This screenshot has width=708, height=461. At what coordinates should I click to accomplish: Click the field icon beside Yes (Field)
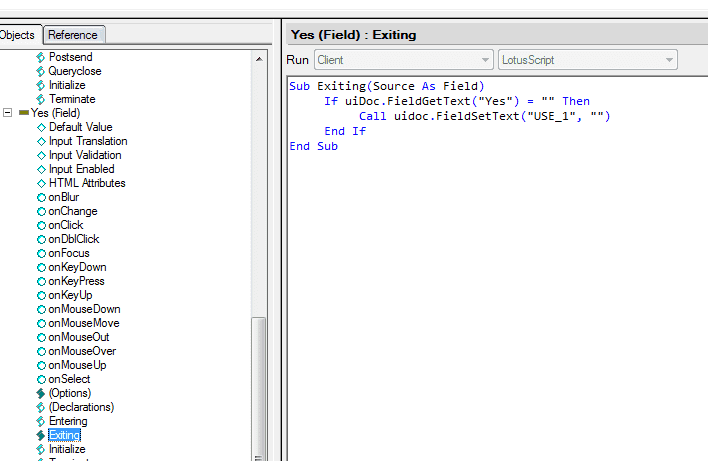pos(23,113)
